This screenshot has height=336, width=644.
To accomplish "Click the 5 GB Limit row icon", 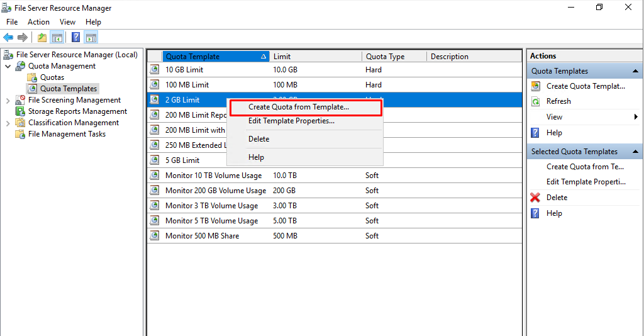I will coord(155,160).
